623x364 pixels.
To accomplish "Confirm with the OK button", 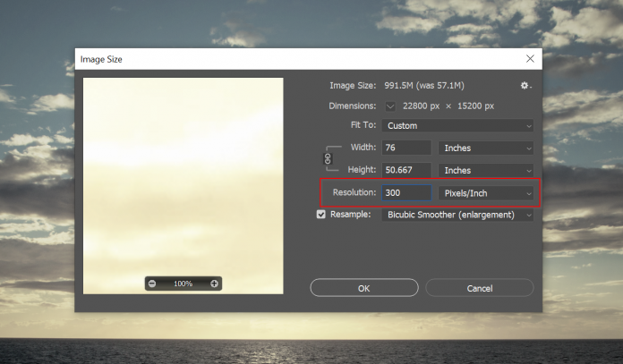I will [x=364, y=288].
